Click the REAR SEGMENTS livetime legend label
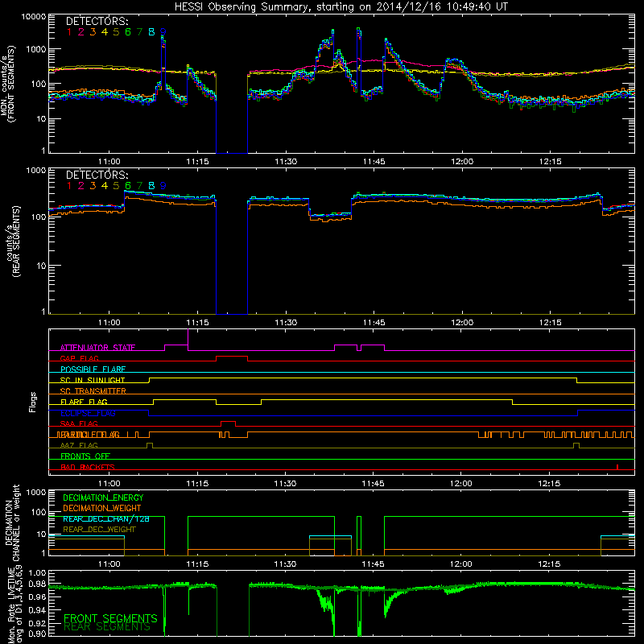Screen dimensions: 644x644 click(107, 627)
